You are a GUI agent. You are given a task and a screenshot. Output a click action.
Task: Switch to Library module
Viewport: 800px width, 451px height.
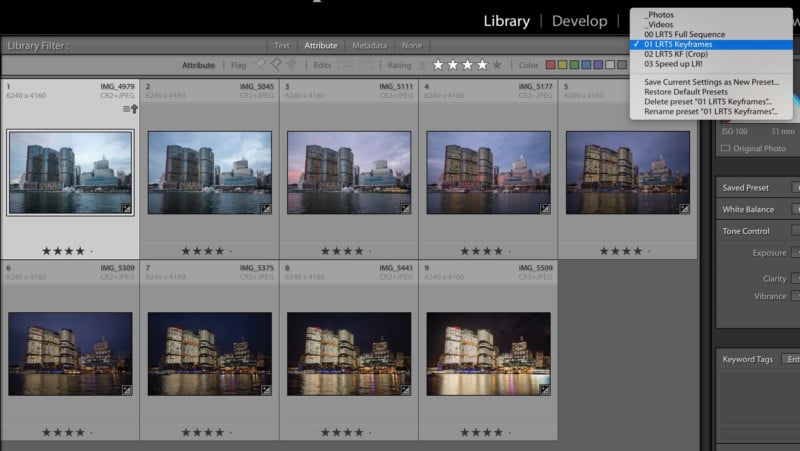[507, 21]
